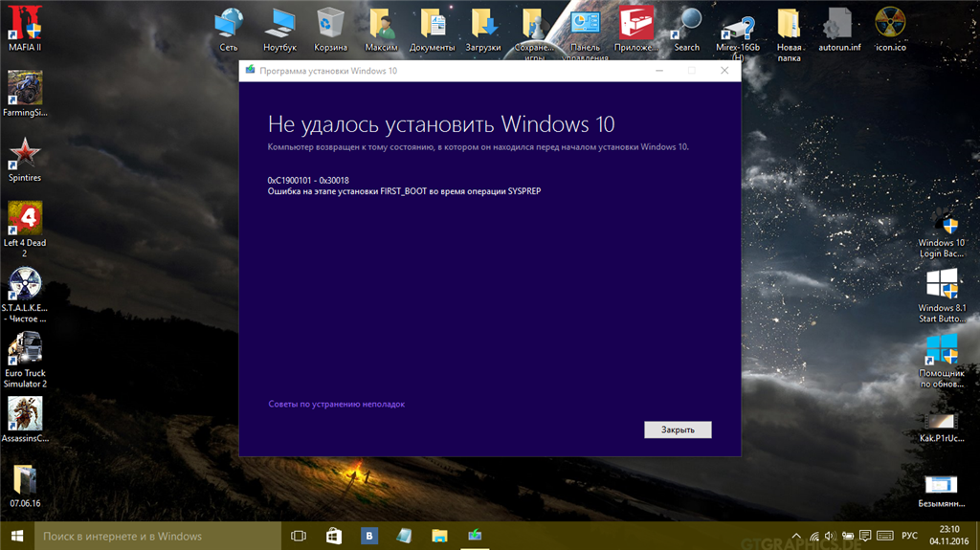Screen dimensions: 980x550
Task: Select the Корзина recycle bin
Action: [330, 29]
